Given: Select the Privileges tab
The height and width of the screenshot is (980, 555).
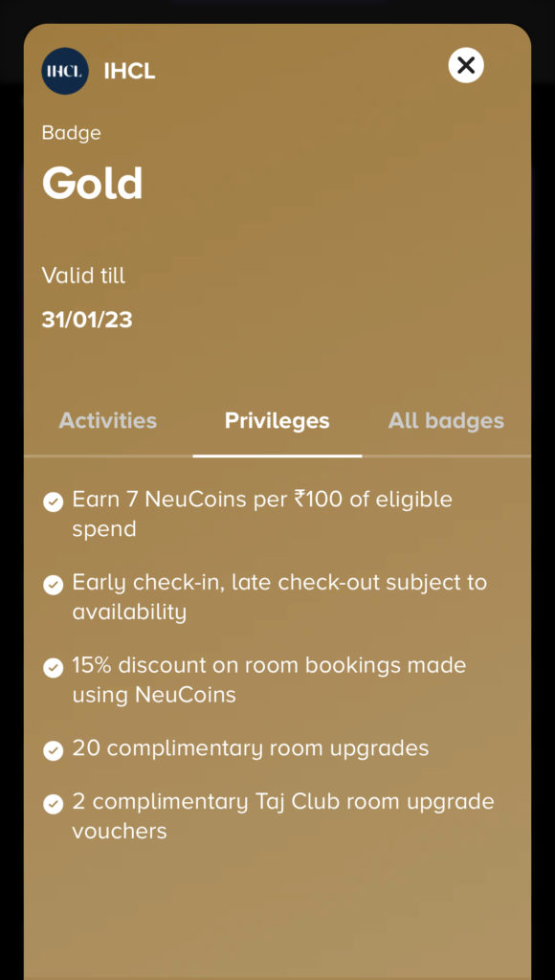Looking at the screenshot, I should [x=277, y=419].
